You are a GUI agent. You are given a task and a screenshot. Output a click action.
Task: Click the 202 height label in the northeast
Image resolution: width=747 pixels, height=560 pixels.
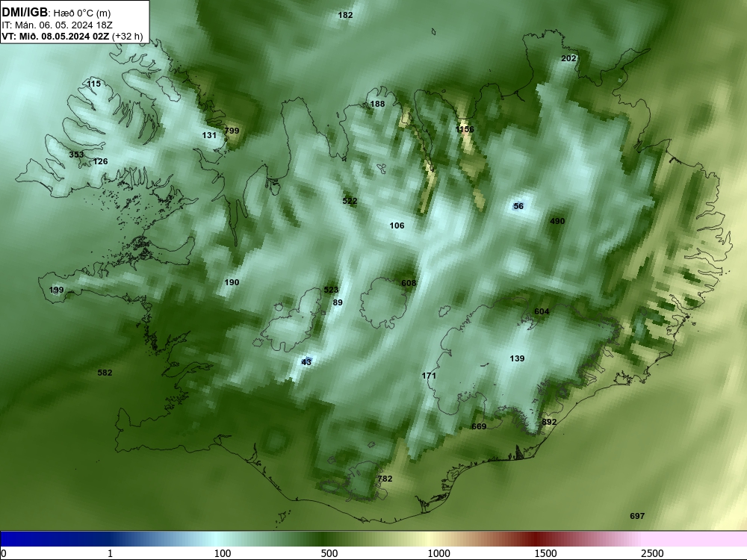[568, 58]
